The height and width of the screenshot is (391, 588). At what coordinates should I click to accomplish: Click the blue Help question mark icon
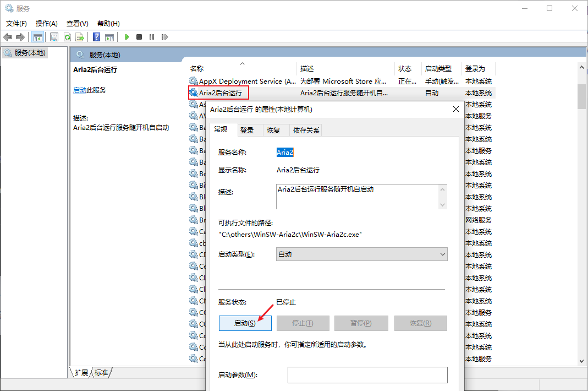pos(97,37)
